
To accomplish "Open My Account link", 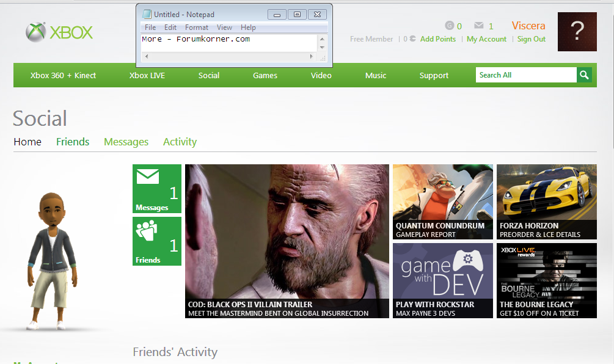I will (x=486, y=39).
